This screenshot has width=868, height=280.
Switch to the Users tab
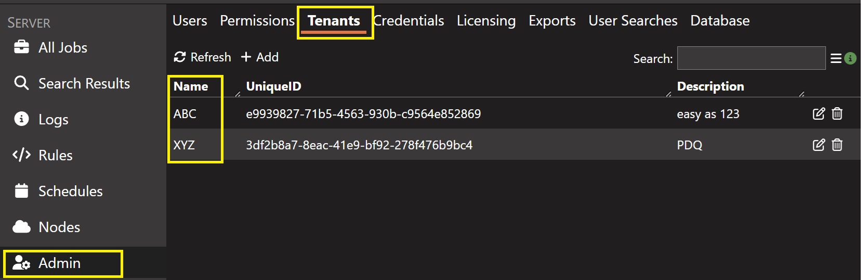click(x=190, y=21)
